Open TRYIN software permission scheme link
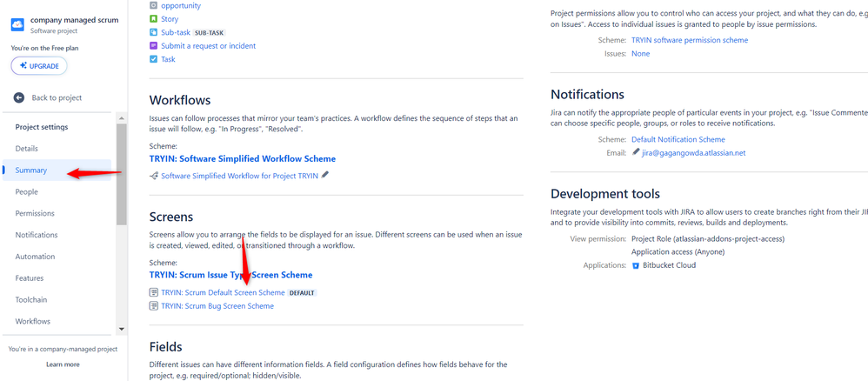Screen dimensions: 868x381 tap(689, 40)
